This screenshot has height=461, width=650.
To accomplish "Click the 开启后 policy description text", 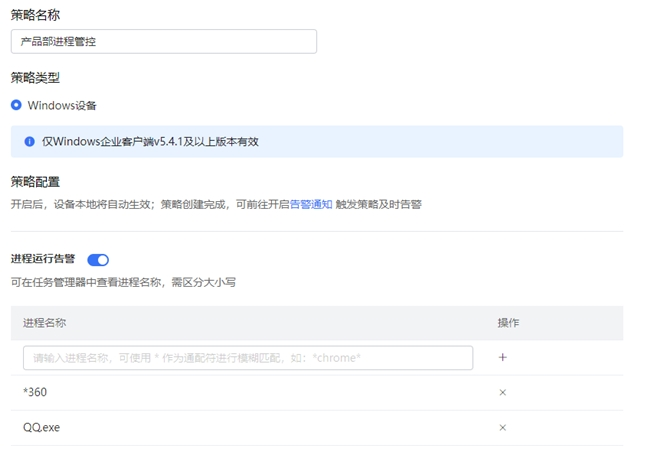I will click(150, 204).
